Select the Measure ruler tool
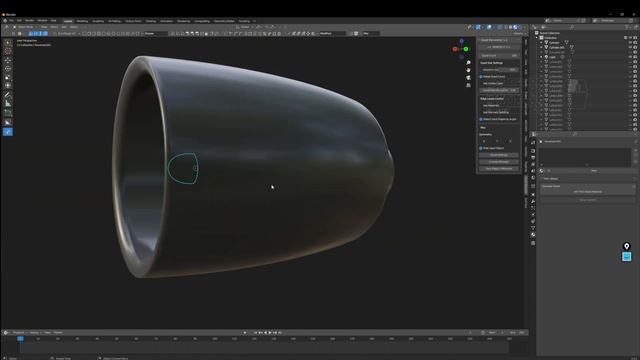 pyautogui.click(x=8, y=104)
